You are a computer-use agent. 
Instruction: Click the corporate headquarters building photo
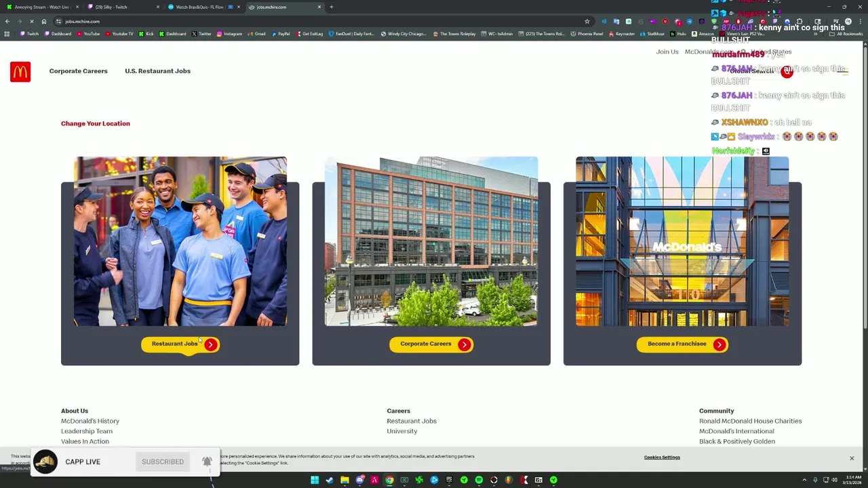[x=431, y=241]
